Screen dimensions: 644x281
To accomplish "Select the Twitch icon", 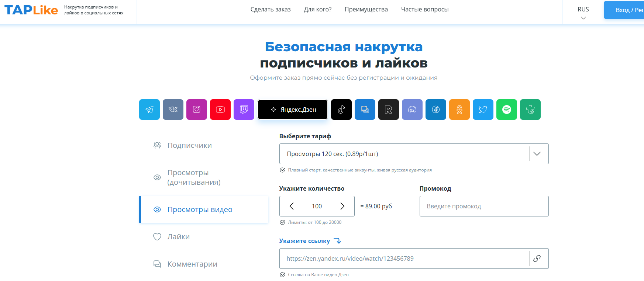I will (x=244, y=110).
